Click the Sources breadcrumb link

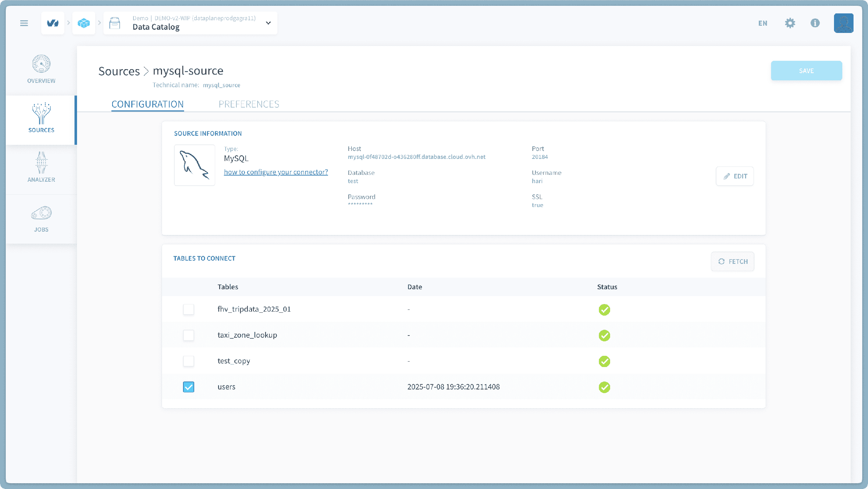tap(119, 71)
